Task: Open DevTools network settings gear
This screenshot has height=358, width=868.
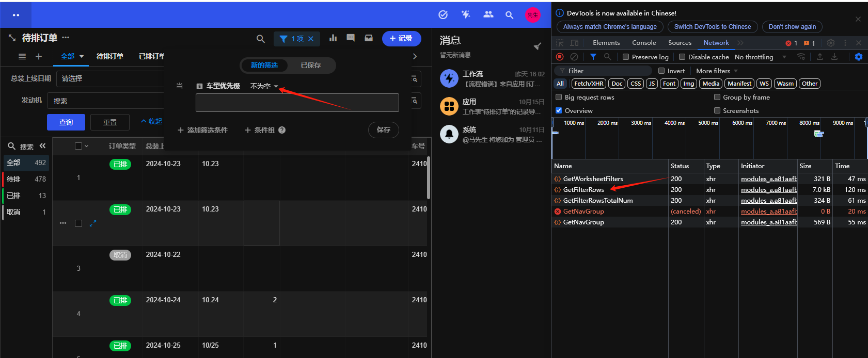Action: [x=858, y=57]
